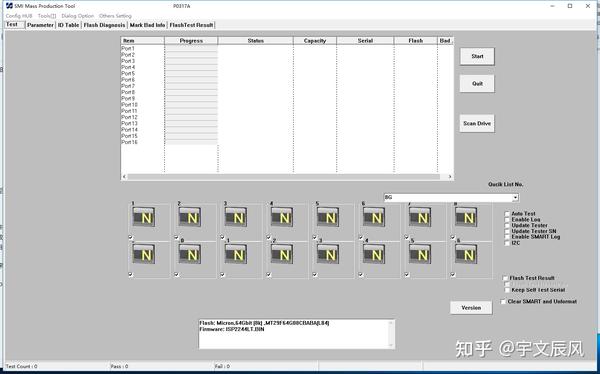Toggle the I2C checkbox

pos(507,243)
